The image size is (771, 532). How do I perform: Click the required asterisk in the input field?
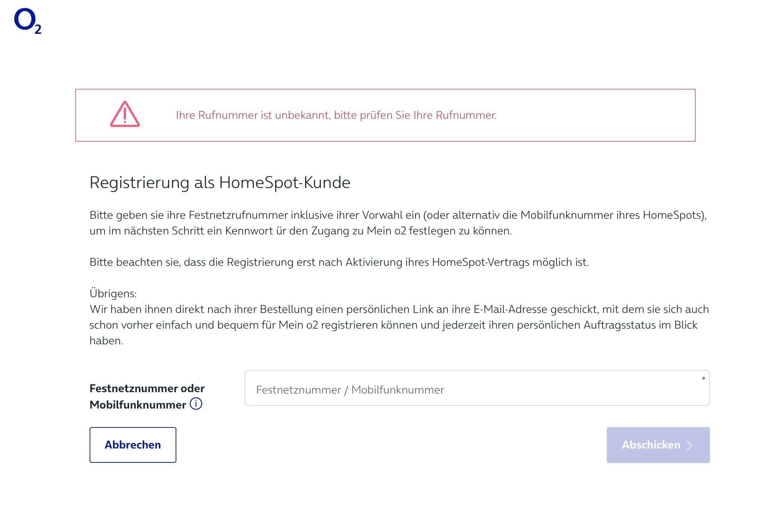coord(703,379)
